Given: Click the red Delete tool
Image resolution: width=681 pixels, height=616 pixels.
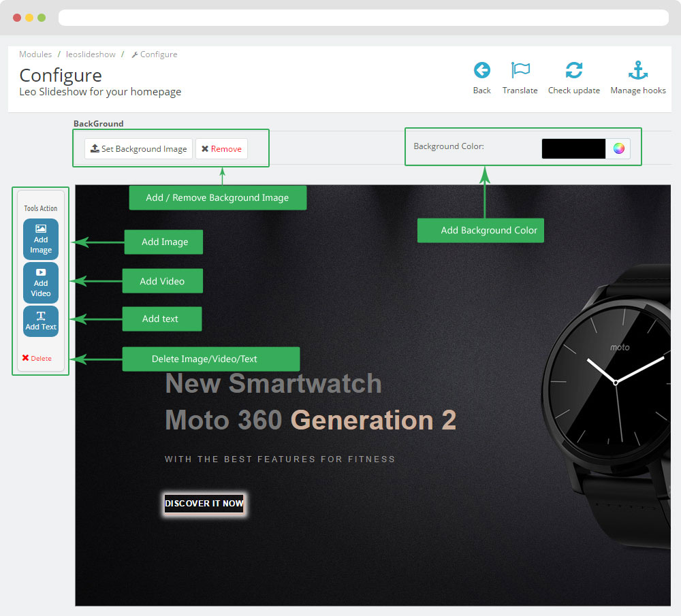Looking at the screenshot, I should pyautogui.click(x=37, y=358).
